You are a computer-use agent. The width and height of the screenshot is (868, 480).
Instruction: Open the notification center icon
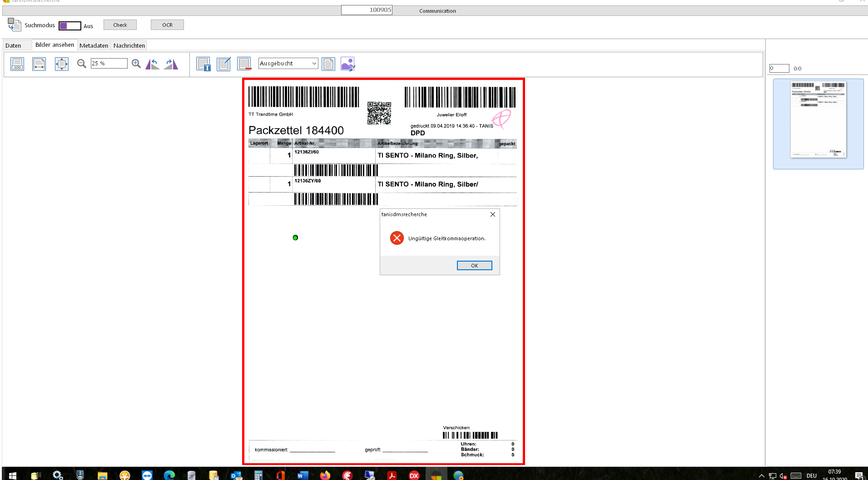(858, 476)
